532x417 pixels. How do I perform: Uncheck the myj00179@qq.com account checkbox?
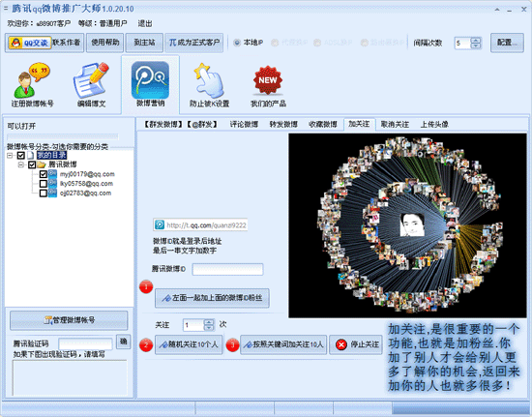[x=44, y=174]
